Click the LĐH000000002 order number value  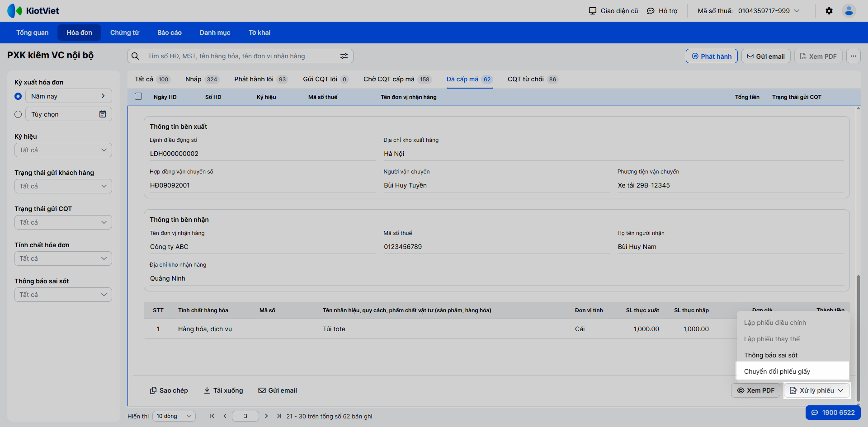(x=174, y=154)
